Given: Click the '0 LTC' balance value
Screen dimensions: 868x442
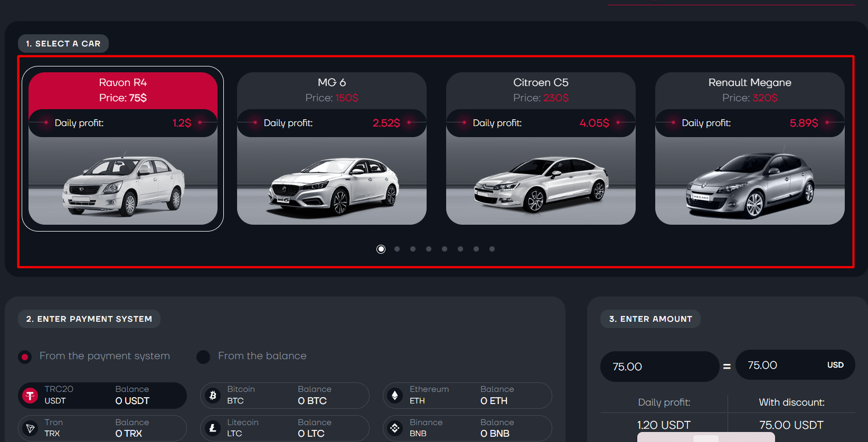Looking at the screenshot, I should point(312,434).
